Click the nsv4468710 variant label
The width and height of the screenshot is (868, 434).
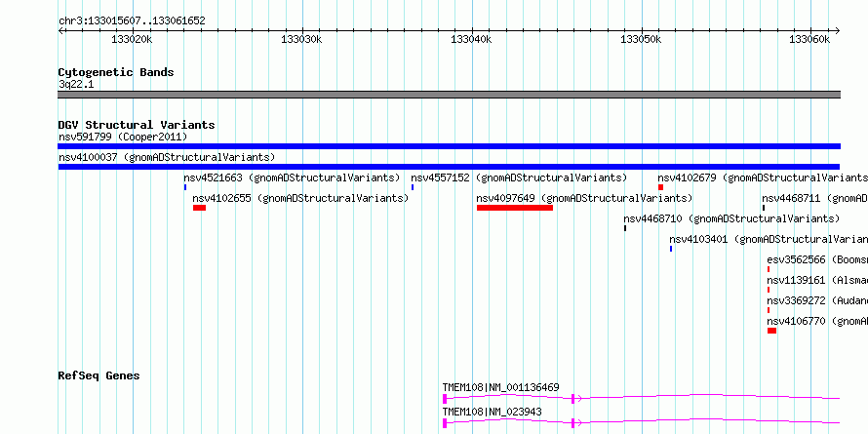click(731, 218)
